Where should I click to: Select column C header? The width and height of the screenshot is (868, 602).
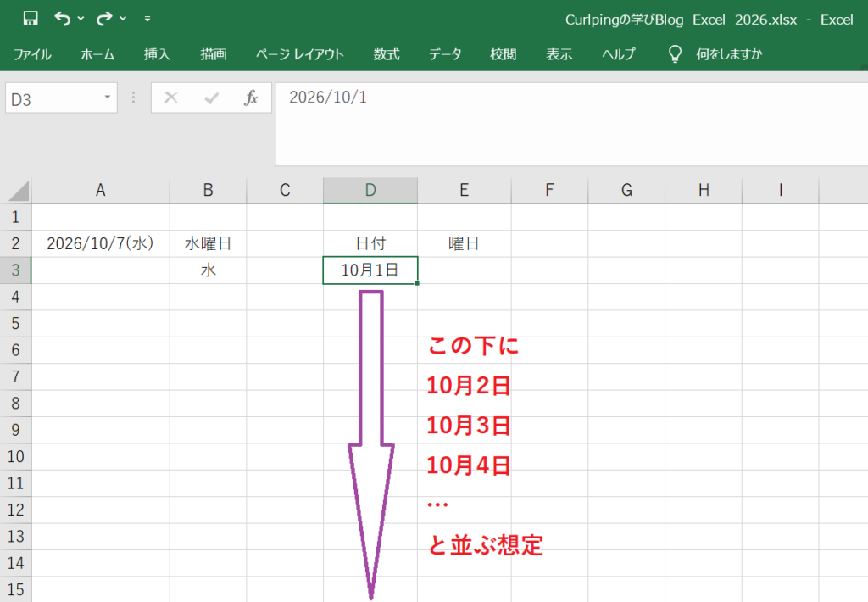pyautogui.click(x=285, y=191)
